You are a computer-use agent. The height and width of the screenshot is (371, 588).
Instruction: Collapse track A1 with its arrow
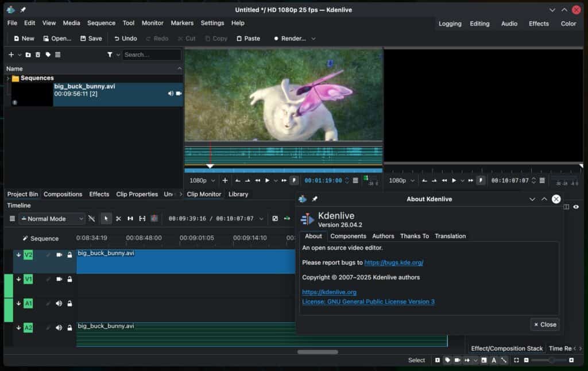(18, 303)
